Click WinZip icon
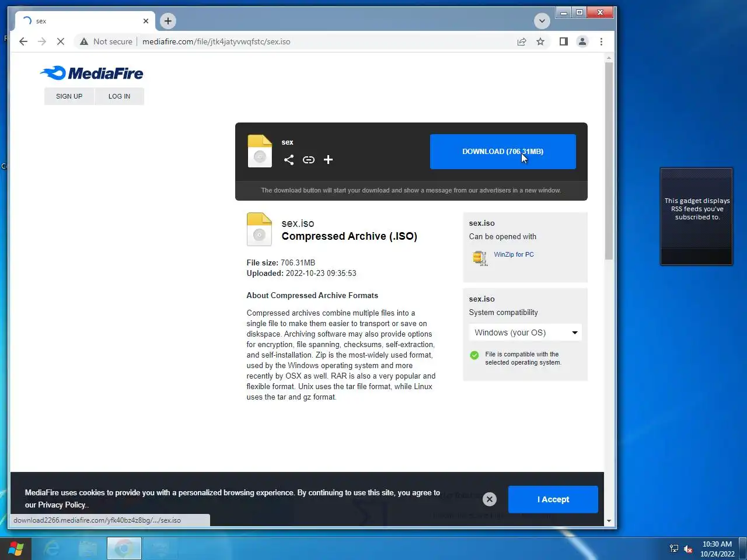Image resolution: width=747 pixels, height=560 pixels. point(480,257)
